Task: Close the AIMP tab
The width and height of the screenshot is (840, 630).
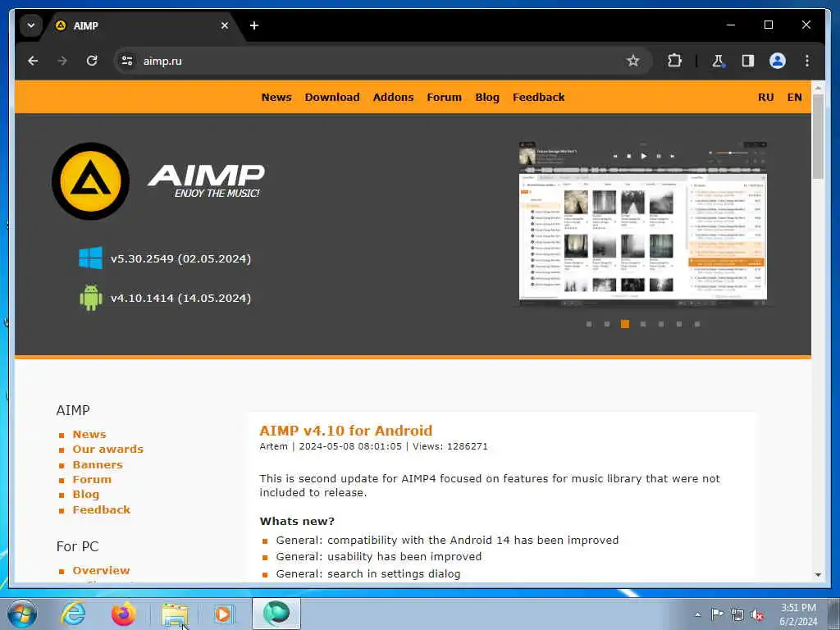Action: click(225, 25)
